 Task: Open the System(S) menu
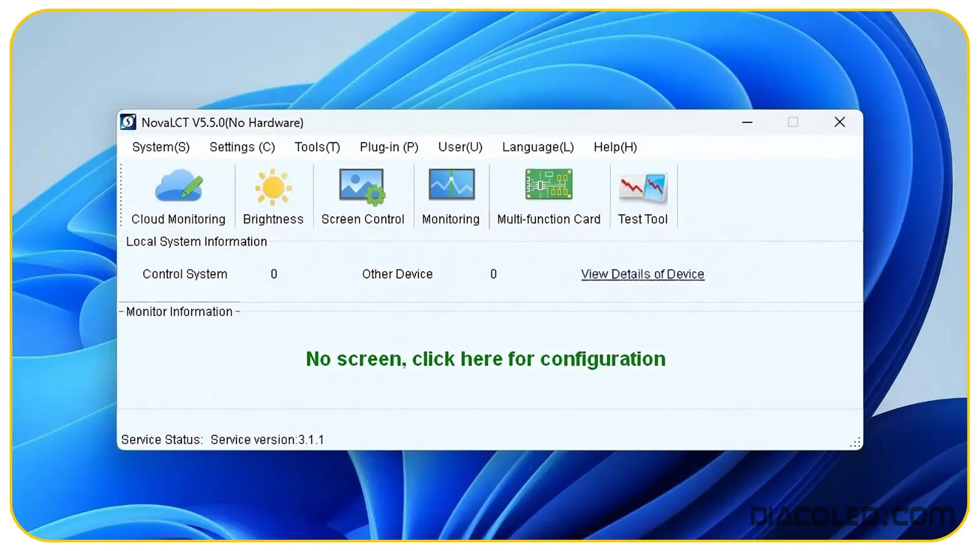[161, 147]
